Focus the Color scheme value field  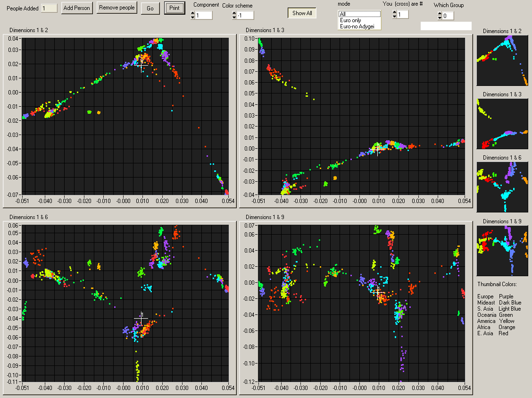(245, 15)
